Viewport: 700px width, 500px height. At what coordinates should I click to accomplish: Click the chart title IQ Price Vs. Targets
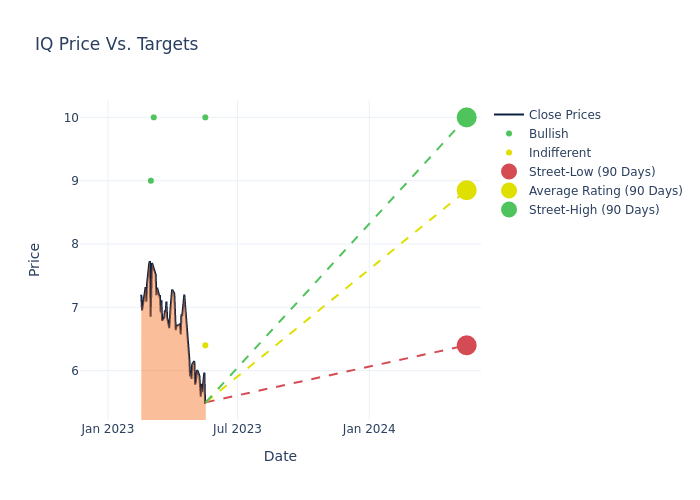(x=117, y=44)
